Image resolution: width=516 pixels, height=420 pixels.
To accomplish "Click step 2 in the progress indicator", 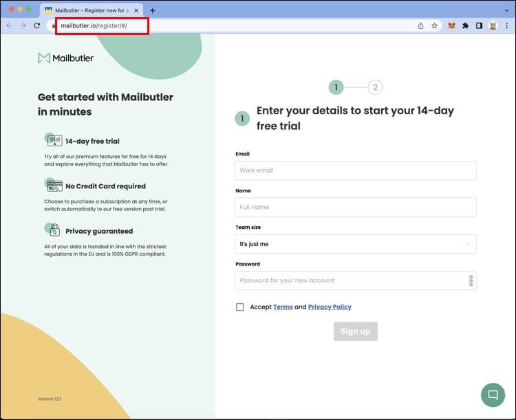I will pos(375,87).
